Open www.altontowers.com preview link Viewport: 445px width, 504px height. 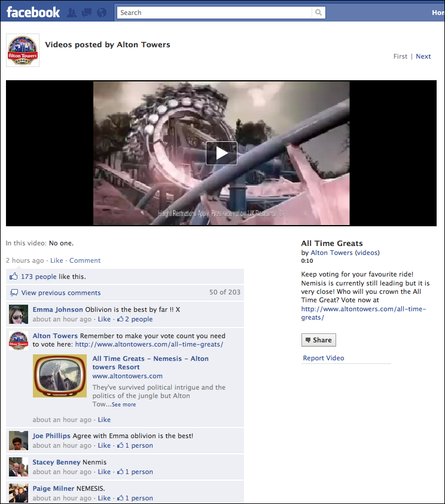pos(127,376)
